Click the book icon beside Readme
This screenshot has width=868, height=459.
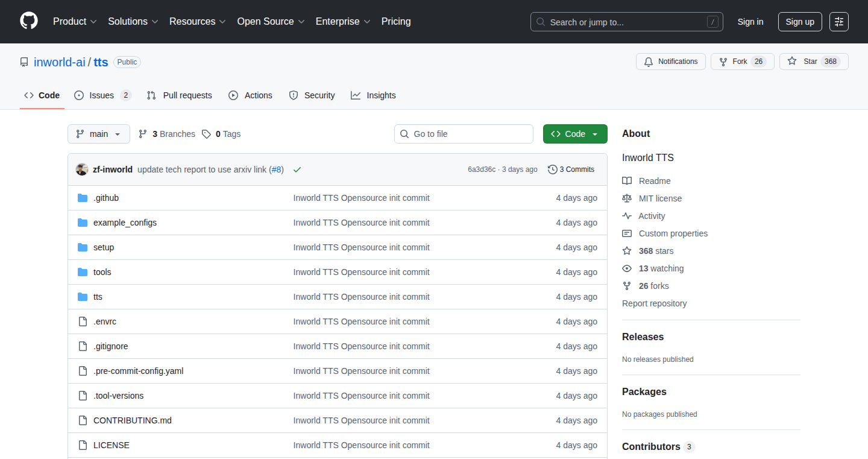627,181
